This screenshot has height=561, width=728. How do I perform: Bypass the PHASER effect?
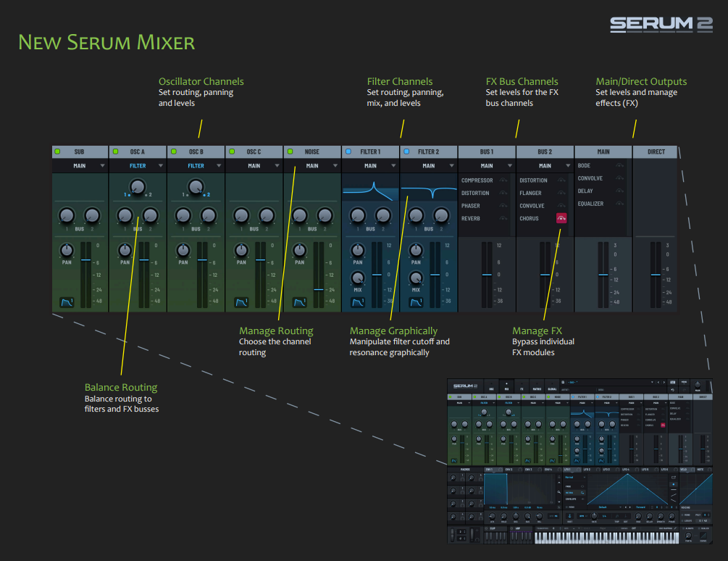pyautogui.click(x=503, y=206)
